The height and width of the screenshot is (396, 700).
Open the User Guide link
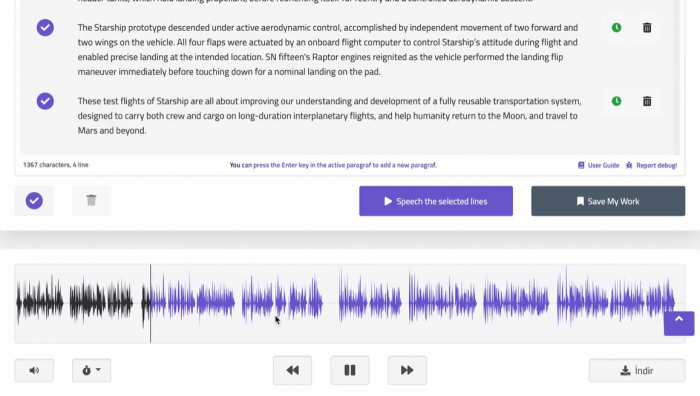(599, 165)
